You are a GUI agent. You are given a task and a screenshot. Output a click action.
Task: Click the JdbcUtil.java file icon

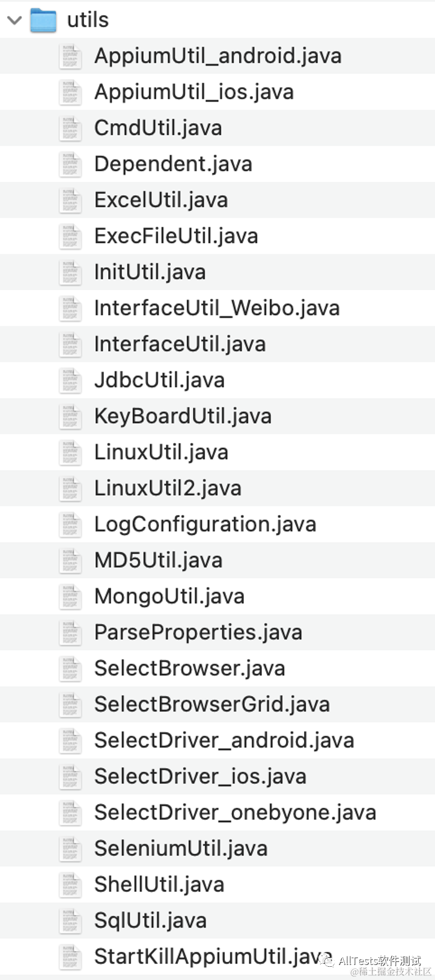point(70,381)
